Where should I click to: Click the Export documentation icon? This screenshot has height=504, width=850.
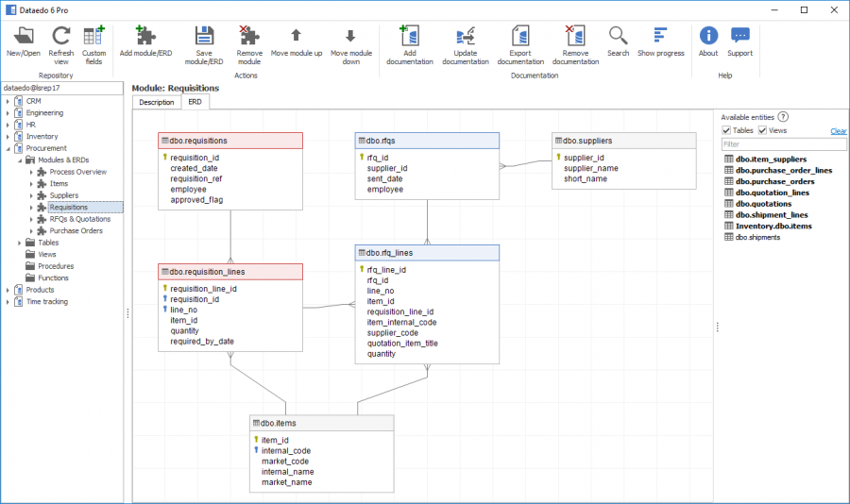click(x=520, y=36)
